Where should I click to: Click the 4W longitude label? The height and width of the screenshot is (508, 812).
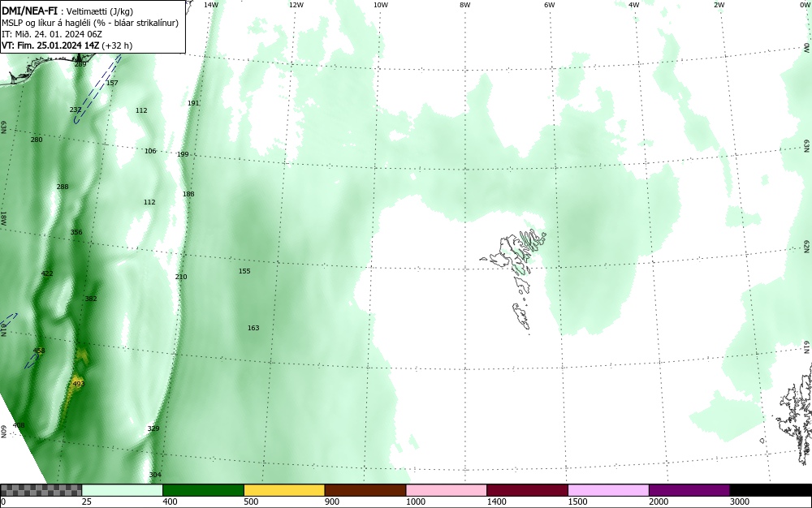click(x=634, y=5)
